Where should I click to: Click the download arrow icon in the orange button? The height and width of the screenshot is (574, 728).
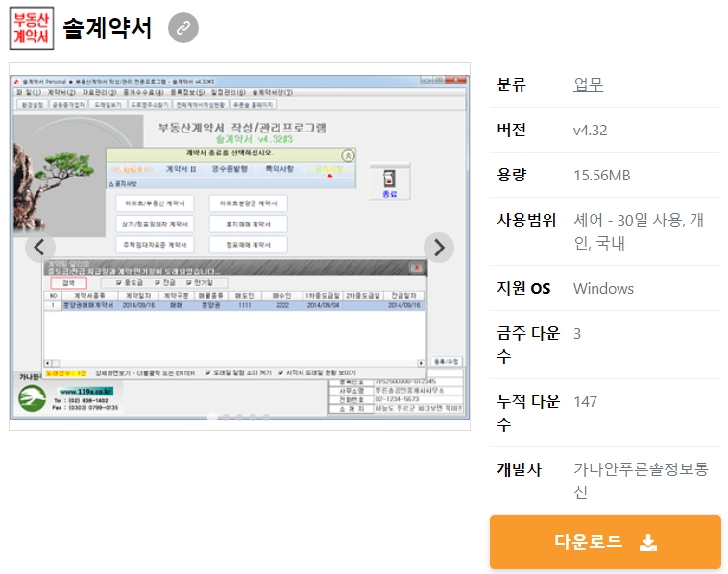click(x=647, y=542)
